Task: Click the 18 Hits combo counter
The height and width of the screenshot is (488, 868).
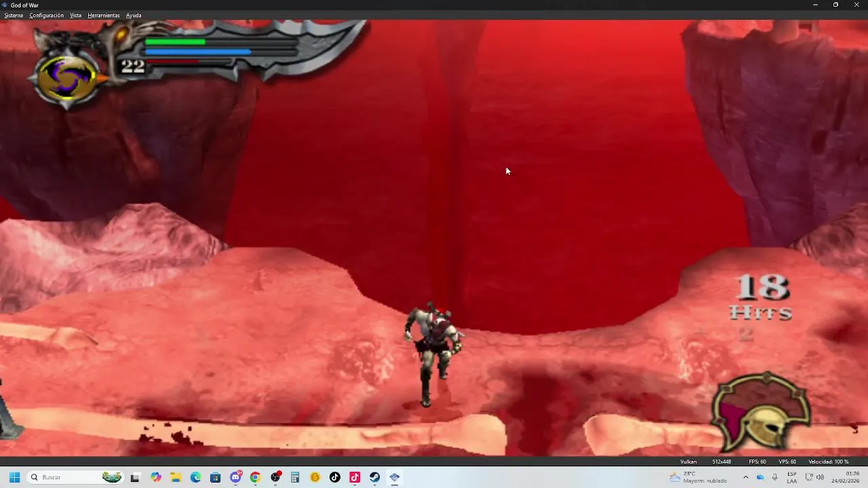Action: (x=762, y=298)
